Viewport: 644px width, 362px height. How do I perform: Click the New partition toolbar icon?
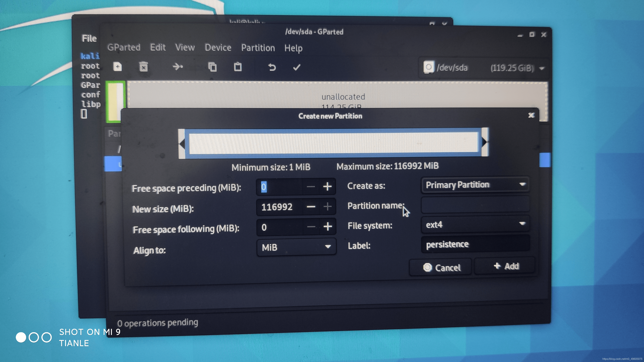click(118, 67)
